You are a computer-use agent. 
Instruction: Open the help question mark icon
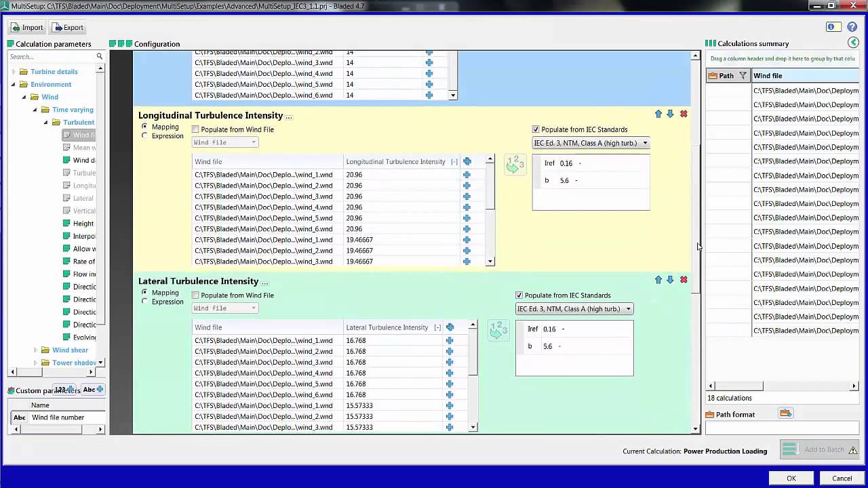(x=853, y=26)
